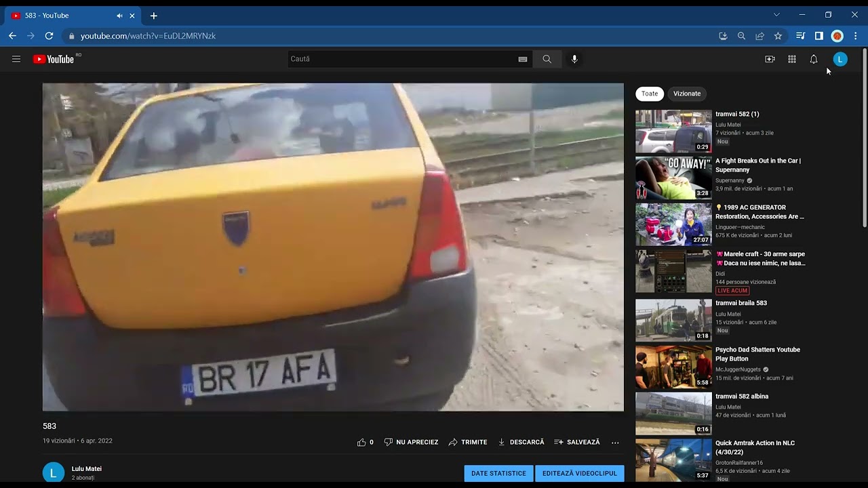Open the Create video camera icon
Screen dimensions: 868x488
pos(770,59)
